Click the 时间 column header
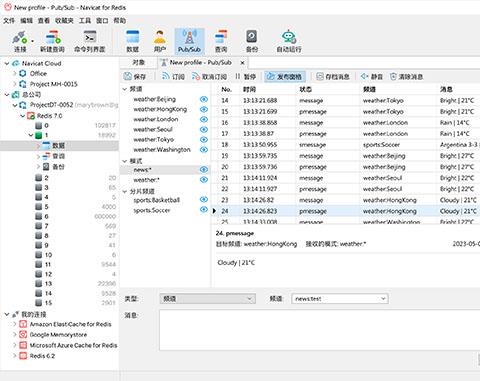The height and width of the screenshot is (381, 480). [249, 89]
